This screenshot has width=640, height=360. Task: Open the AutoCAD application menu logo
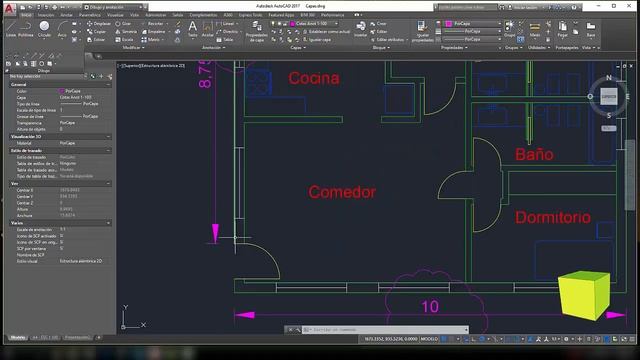pyautogui.click(x=9, y=8)
